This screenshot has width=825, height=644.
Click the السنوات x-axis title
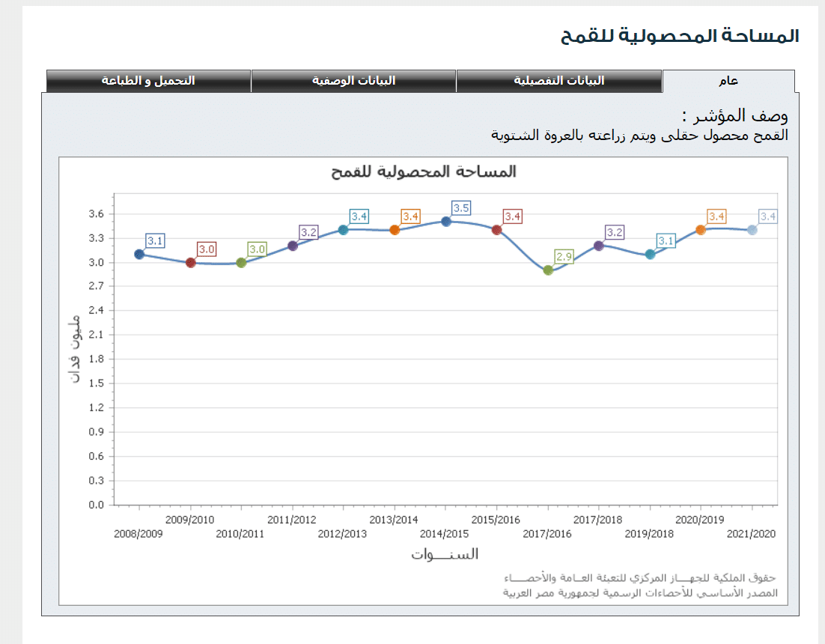[x=445, y=555]
